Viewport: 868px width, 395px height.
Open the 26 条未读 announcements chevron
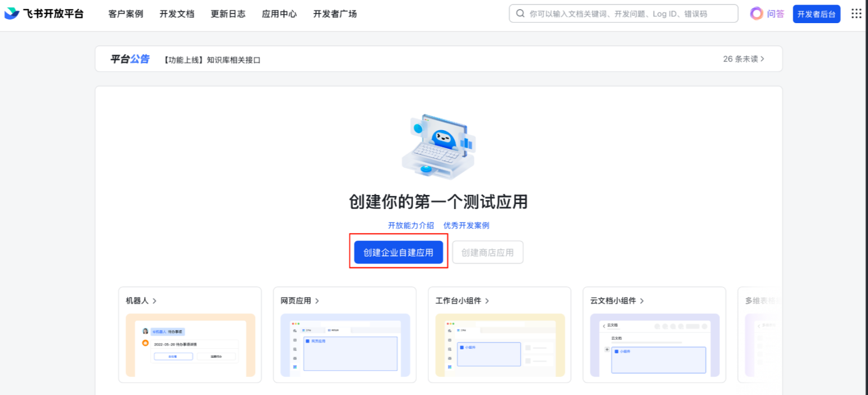(x=763, y=59)
